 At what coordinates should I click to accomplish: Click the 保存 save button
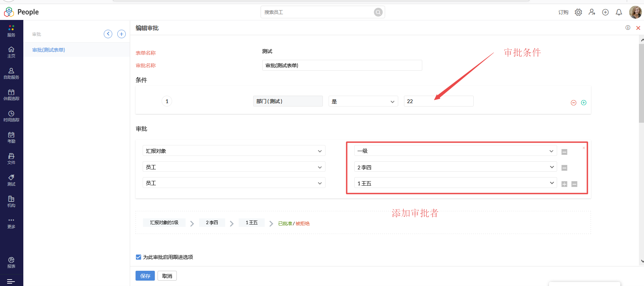(145, 276)
